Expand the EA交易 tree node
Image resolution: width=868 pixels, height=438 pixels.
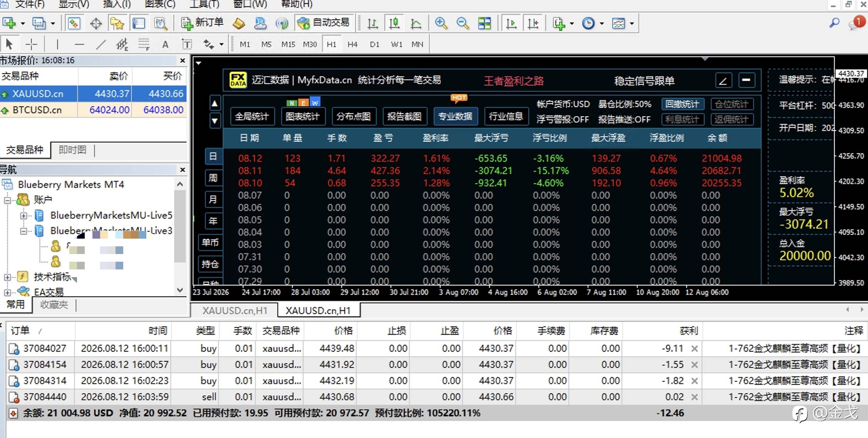pyautogui.click(x=7, y=293)
